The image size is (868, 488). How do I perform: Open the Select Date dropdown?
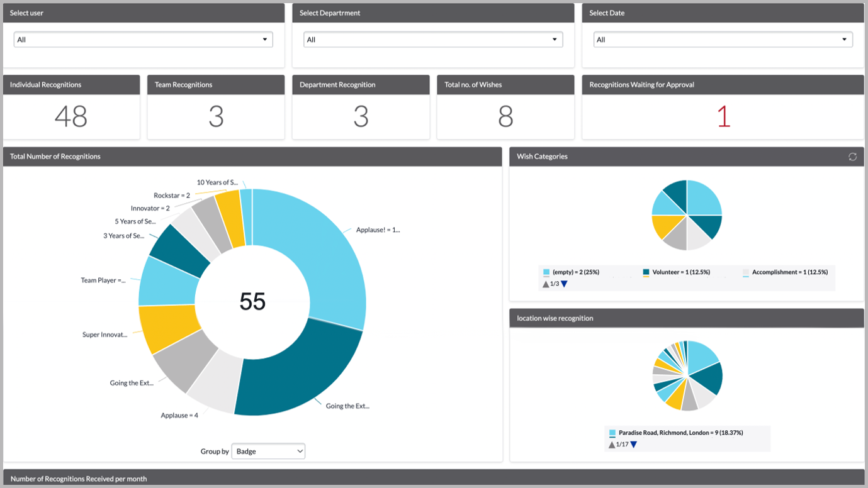tap(723, 40)
